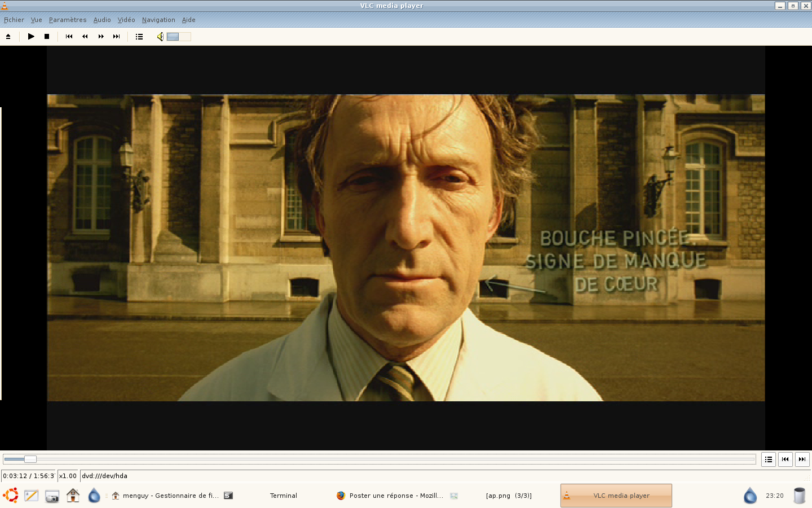812x508 pixels.
Task: Click the x1.00 playback speed field
Action: (68, 476)
